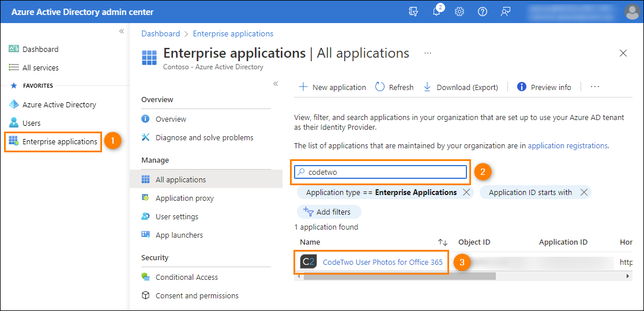The width and height of the screenshot is (644, 311).
Task: Open the cloud shell / directory filter icon
Action: click(x=413, y=12)
